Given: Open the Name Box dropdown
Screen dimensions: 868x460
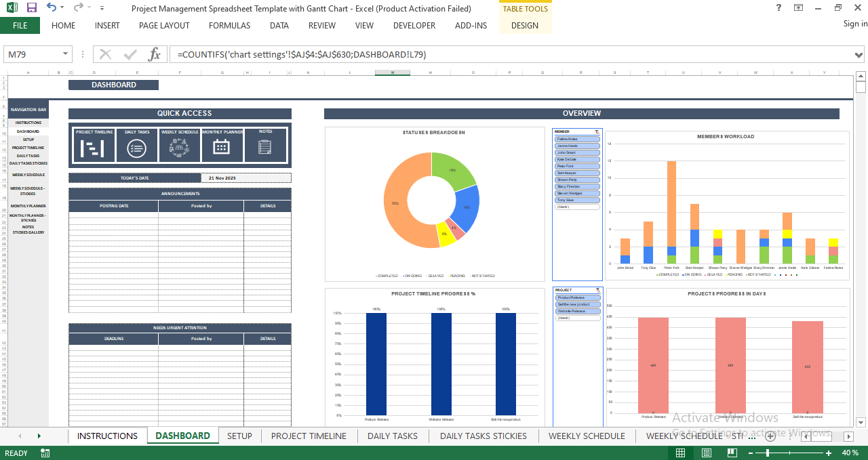Looking at the screenshot, I should click(x=65, y=54).
